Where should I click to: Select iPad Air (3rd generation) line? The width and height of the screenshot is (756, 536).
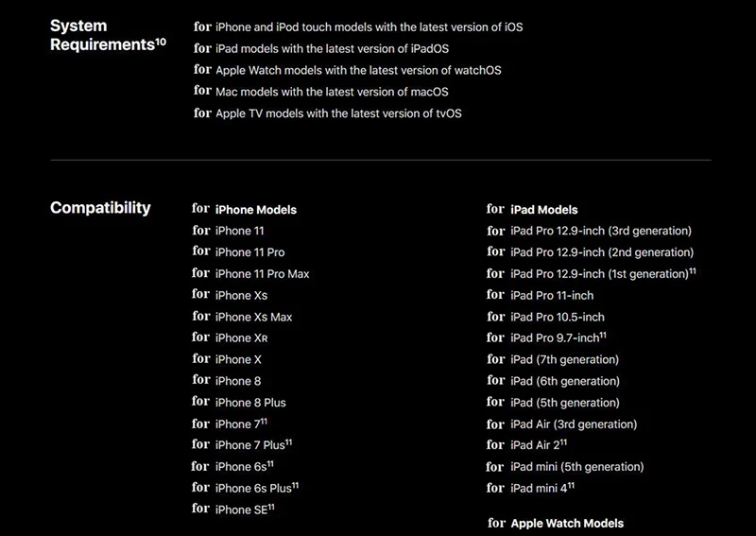click(x=574, y=424)
